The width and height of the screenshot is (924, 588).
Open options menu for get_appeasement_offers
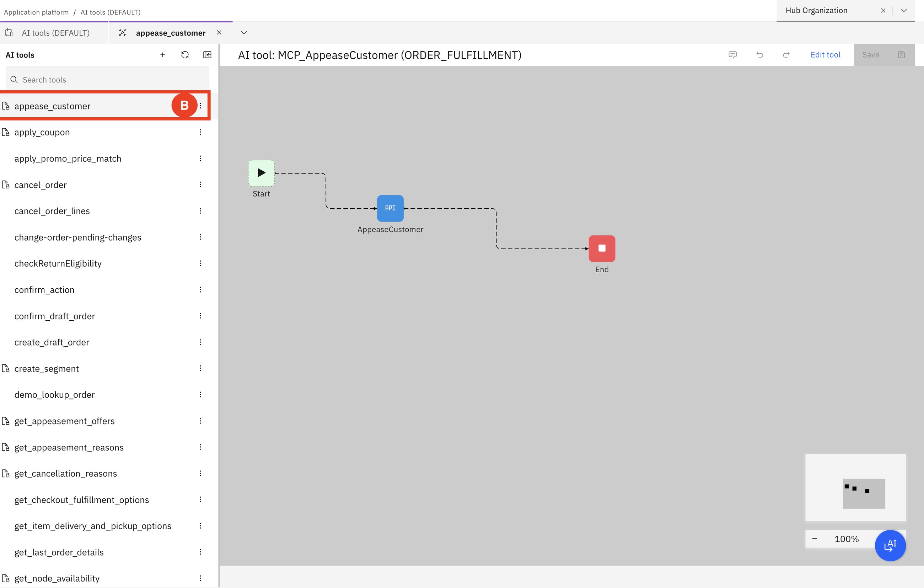pyautogui.click(x=200, y=421)
